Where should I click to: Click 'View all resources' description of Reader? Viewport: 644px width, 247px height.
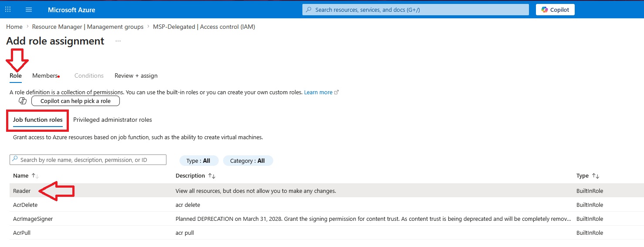coord(256,191)
